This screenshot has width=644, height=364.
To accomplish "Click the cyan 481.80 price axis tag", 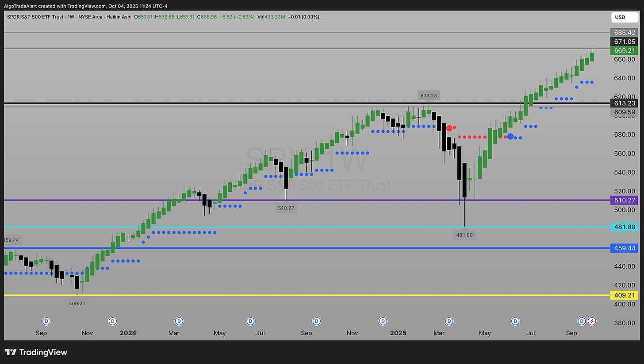I will pos(625,227).
